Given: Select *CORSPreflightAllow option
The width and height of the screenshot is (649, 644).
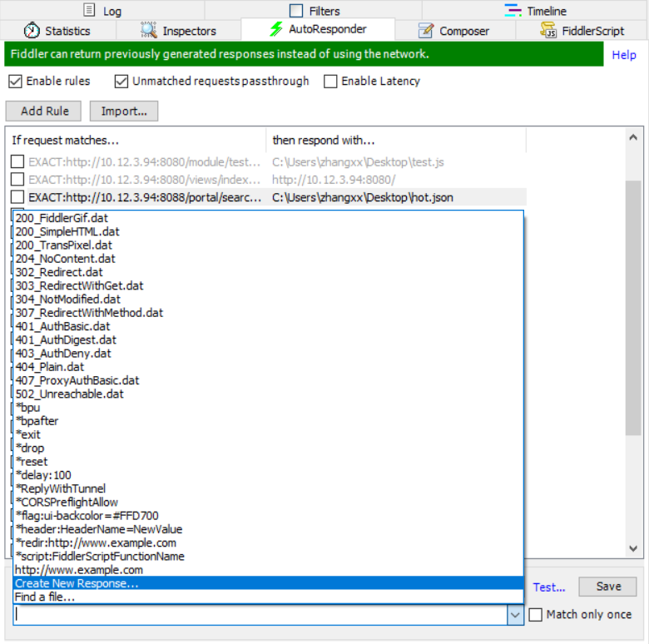Looking at the screenshot, I should point(268,503).
